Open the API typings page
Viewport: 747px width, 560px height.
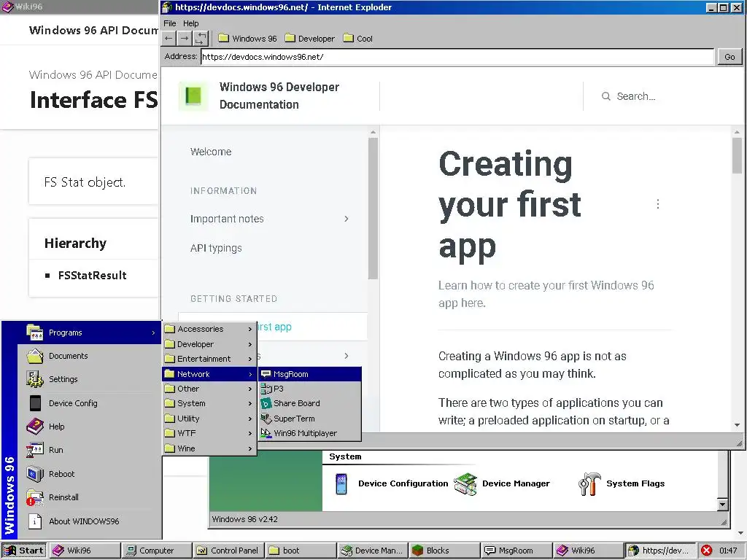coord(216,248)
